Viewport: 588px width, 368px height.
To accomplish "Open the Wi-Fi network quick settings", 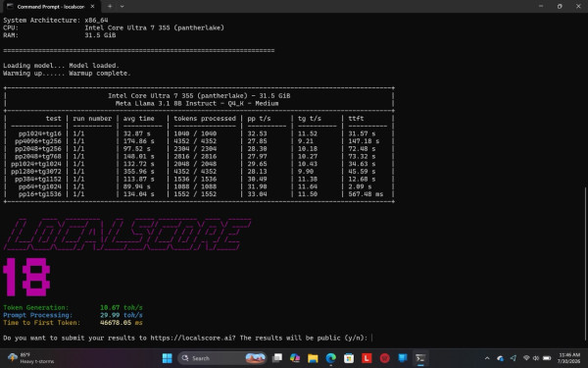I will pos(526,358).
